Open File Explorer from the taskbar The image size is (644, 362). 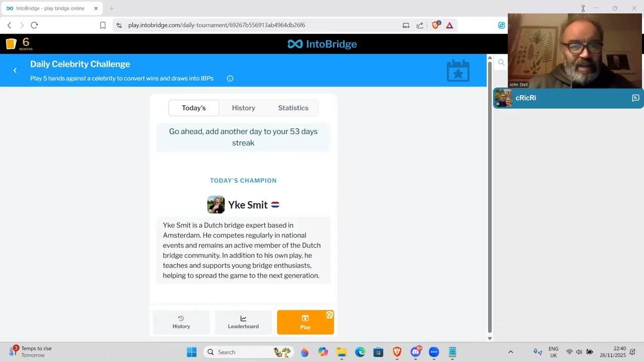342,352
